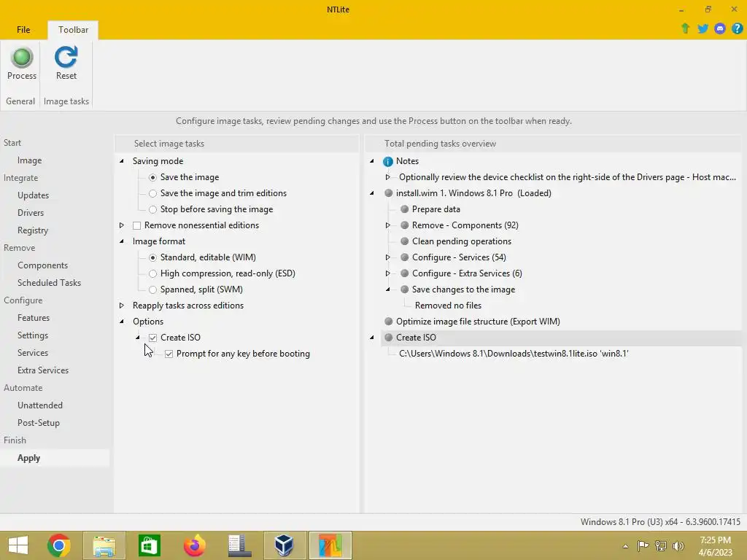
Task: Collapse the Saving mode section
Action: 122,161
